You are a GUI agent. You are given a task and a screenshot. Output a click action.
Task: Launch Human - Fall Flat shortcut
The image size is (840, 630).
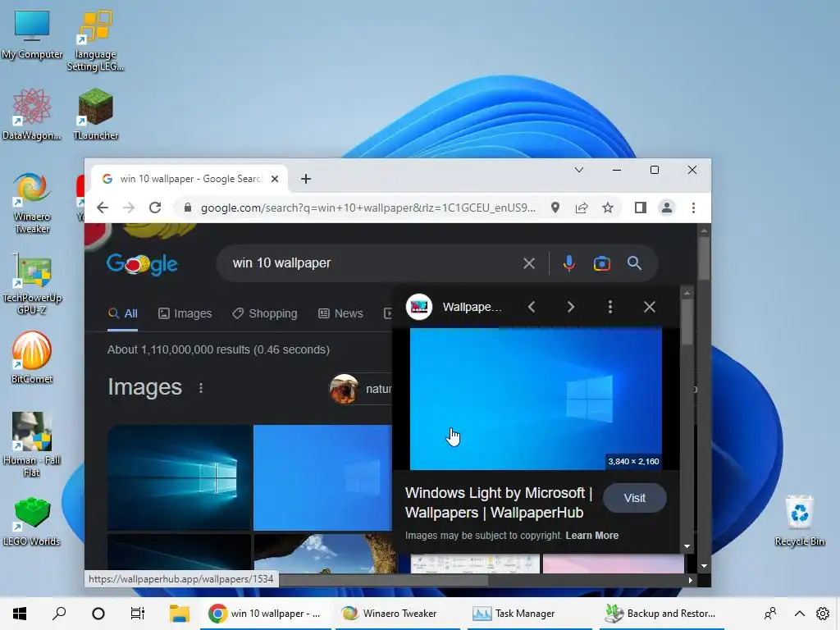coord(32,445)
